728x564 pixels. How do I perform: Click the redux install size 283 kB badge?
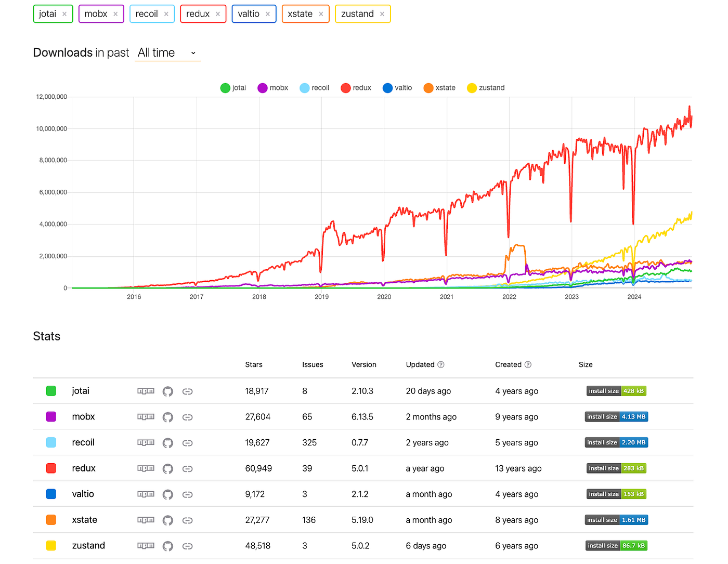616,468
